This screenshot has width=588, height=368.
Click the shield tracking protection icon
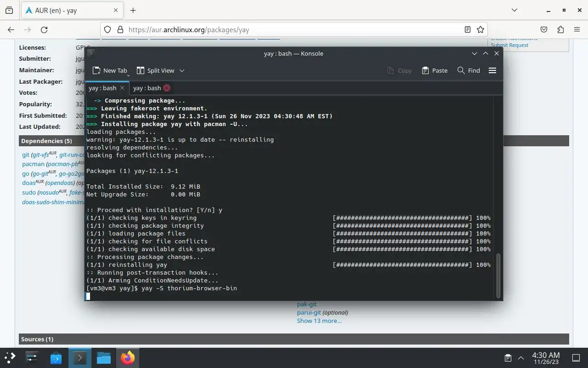107,29
